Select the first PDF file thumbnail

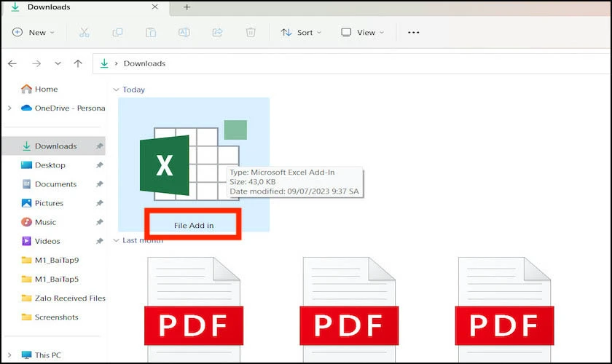click(194, 310)
